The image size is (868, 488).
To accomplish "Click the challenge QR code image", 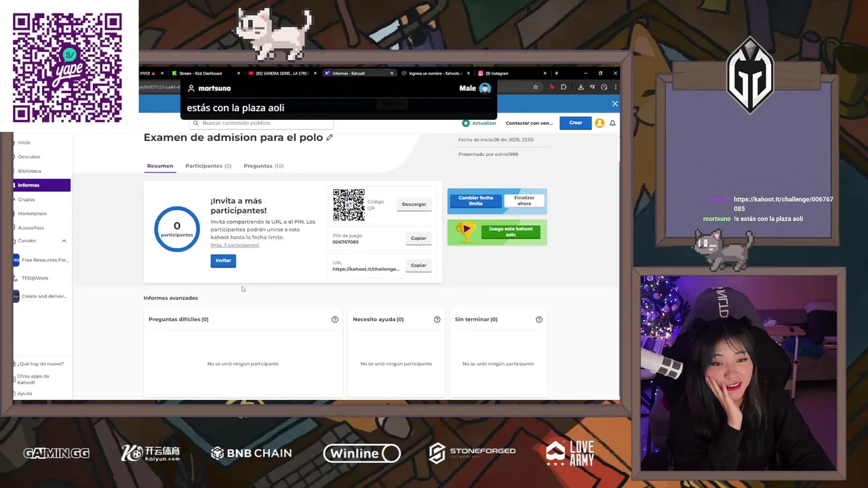I will pyautogui.click(x=349, y=205).
